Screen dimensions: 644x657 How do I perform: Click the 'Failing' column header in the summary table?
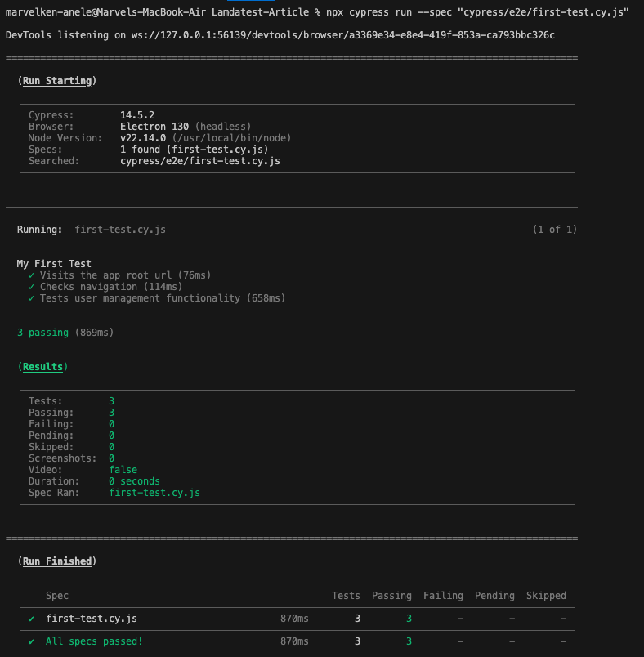443,596
